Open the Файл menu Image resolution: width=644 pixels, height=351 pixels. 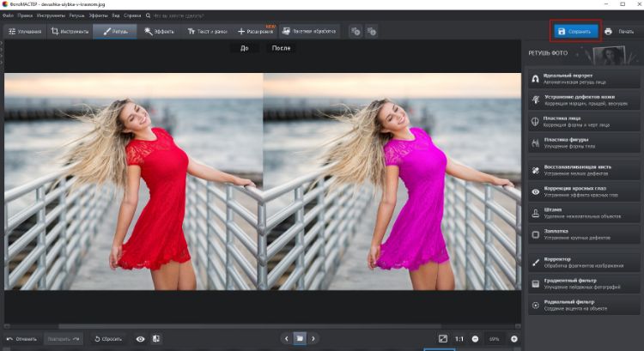[8, 15]
